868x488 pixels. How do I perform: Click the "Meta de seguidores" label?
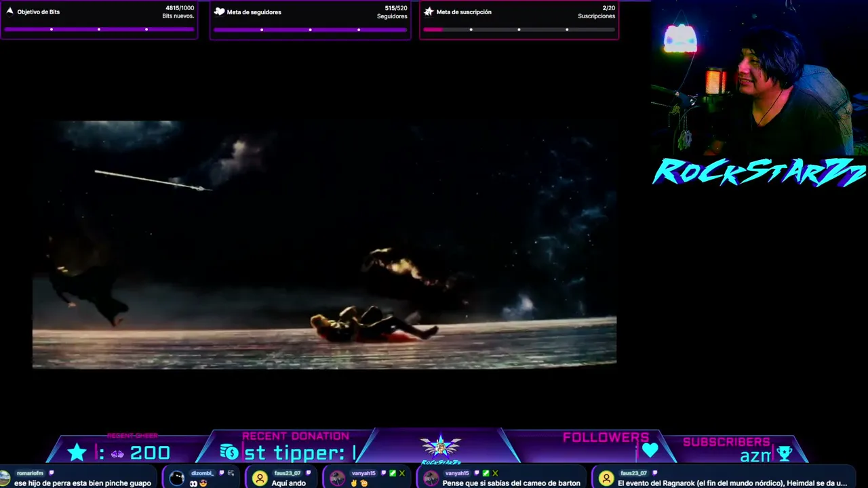[x=254, y=12]
